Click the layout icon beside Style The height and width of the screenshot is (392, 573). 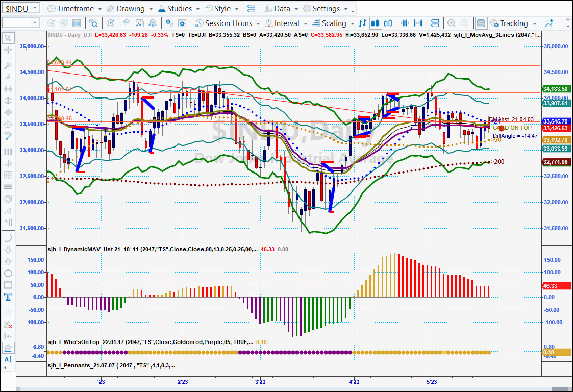point(252,8)
